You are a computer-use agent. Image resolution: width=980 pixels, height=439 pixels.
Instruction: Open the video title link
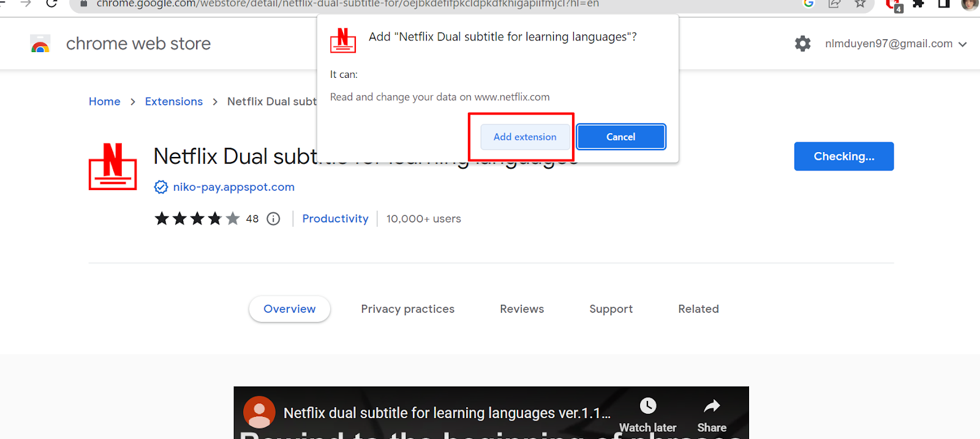pos(447,413)
